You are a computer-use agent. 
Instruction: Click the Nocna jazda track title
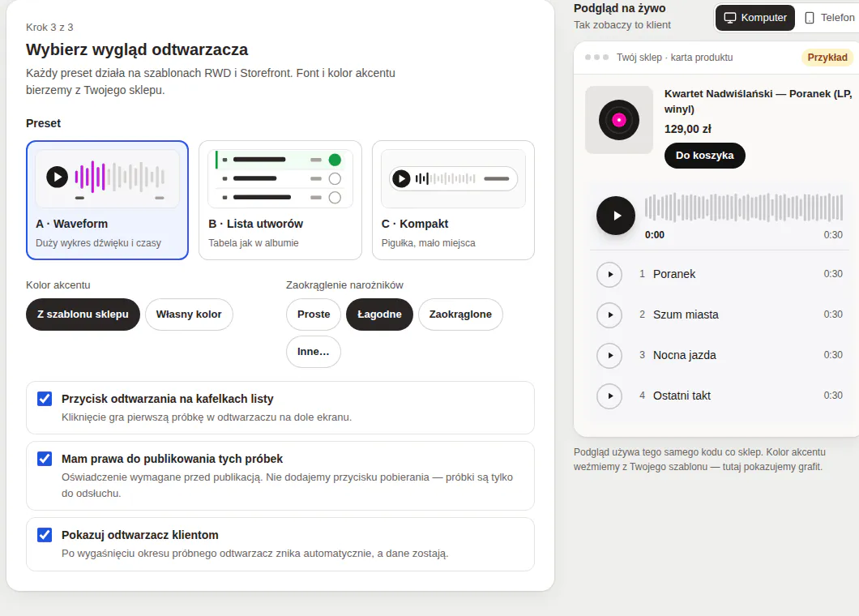684,355
